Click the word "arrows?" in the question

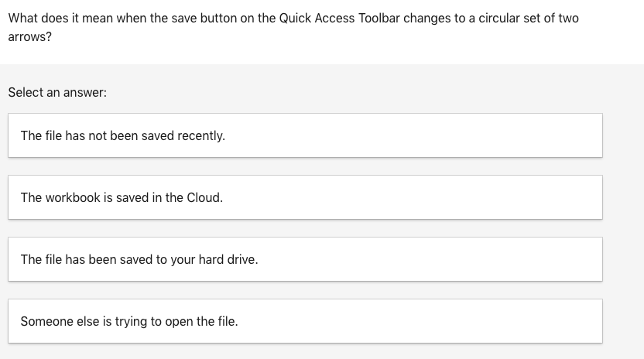click(x=30, y=36)
